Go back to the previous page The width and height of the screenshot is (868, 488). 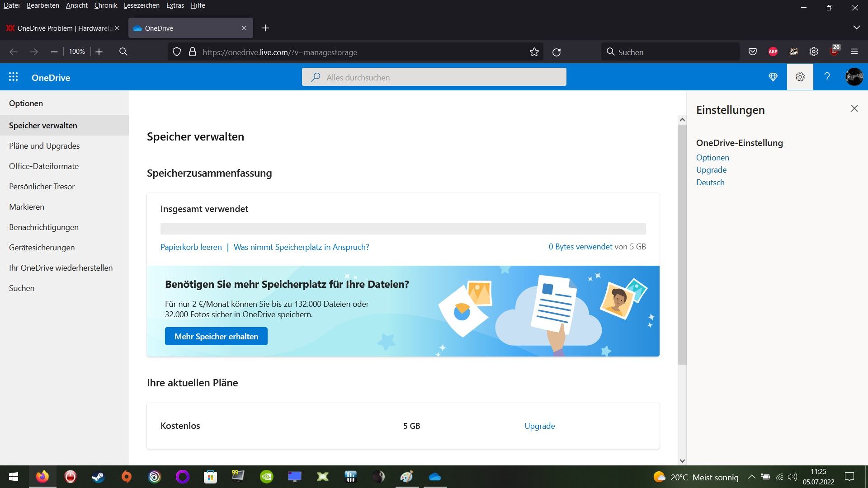point(14,52)
